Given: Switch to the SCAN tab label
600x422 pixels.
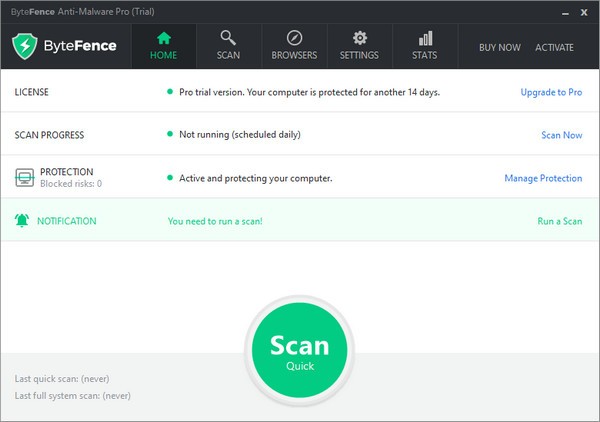Looking at the screenshot, I should tap(228, 55).
